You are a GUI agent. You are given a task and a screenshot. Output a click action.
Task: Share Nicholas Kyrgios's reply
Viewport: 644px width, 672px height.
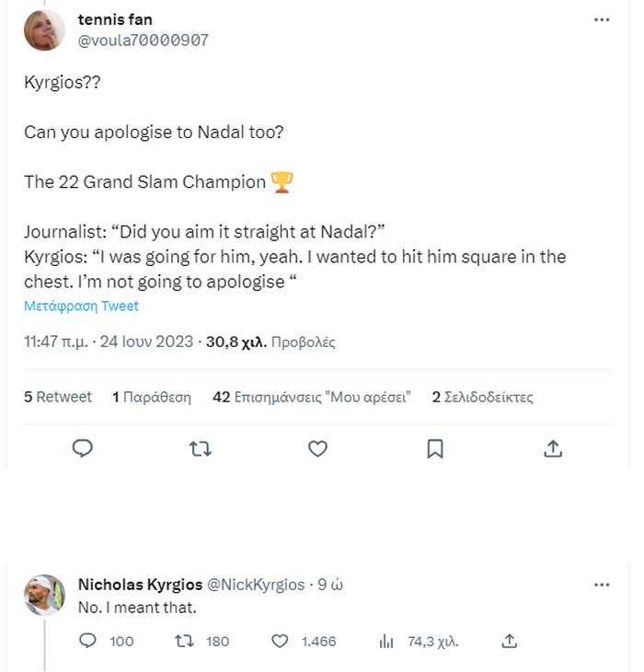pos(510,641)
